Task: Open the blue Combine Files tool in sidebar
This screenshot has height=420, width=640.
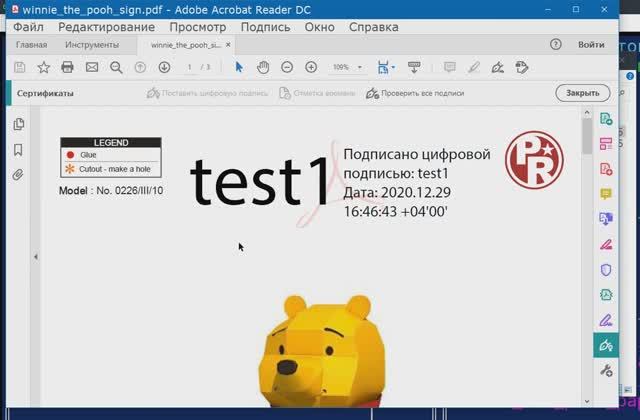Action: click(x=606, y=219)
